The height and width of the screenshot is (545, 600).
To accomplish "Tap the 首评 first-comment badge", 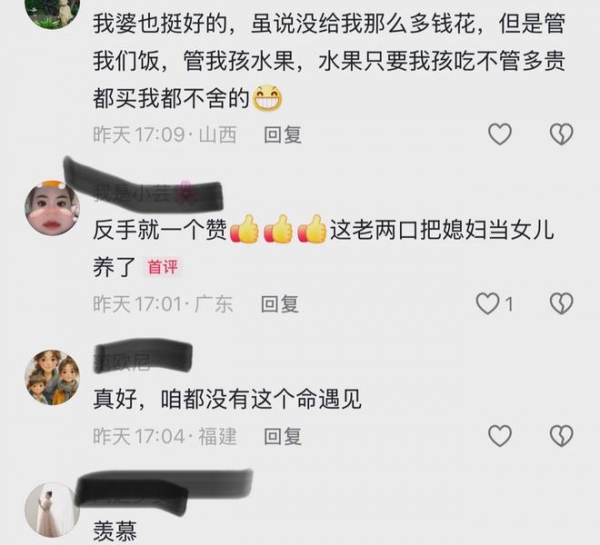I will 163,267.
